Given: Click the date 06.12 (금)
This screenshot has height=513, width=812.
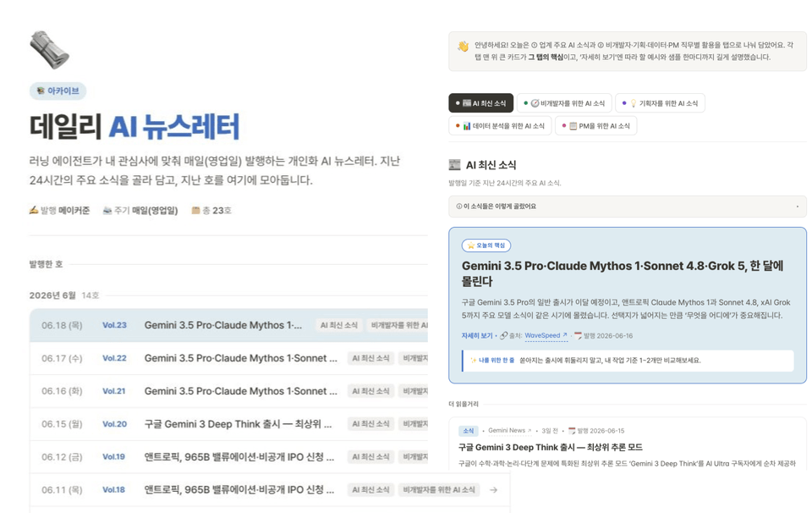Looking at the screenshot, I should click(62, 457).
